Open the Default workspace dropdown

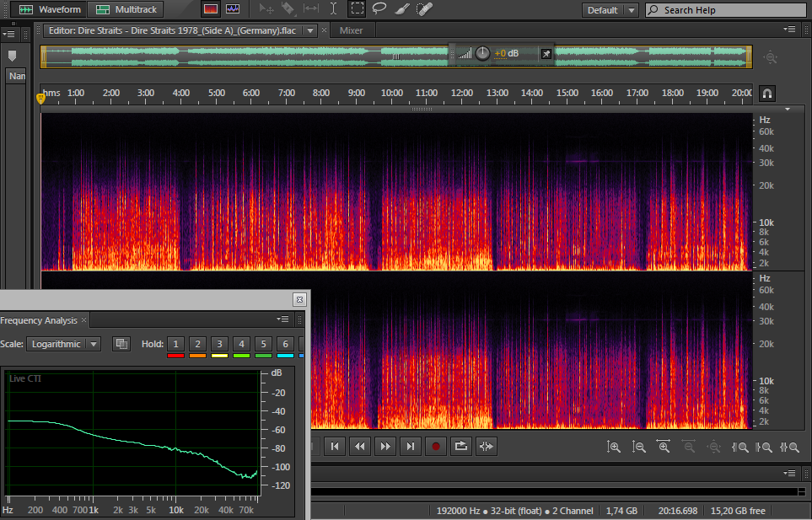coord(610,10)
